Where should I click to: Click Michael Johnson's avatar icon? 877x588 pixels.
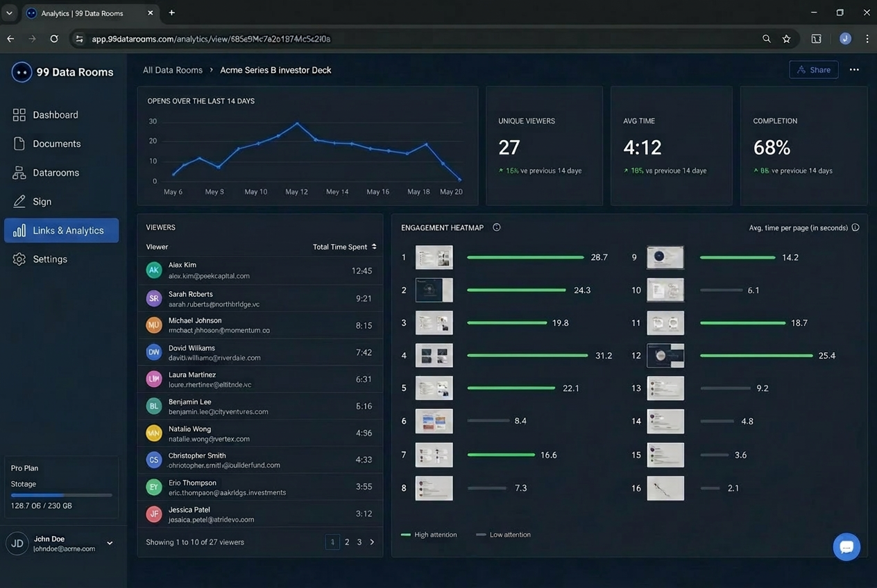[154, 325]
